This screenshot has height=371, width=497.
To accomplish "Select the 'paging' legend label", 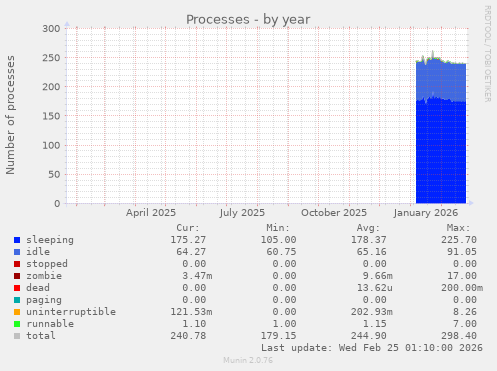I will (44, 300).
